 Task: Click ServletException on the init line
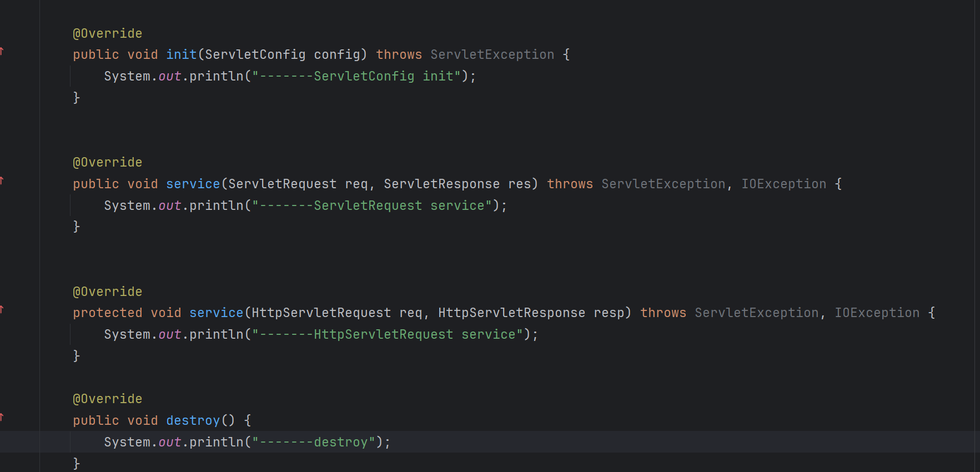click(492, 54)
